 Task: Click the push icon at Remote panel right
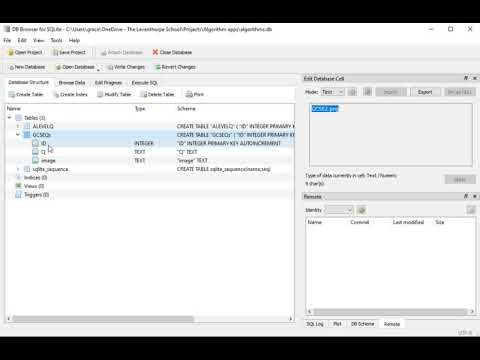(x=471, y=210)
